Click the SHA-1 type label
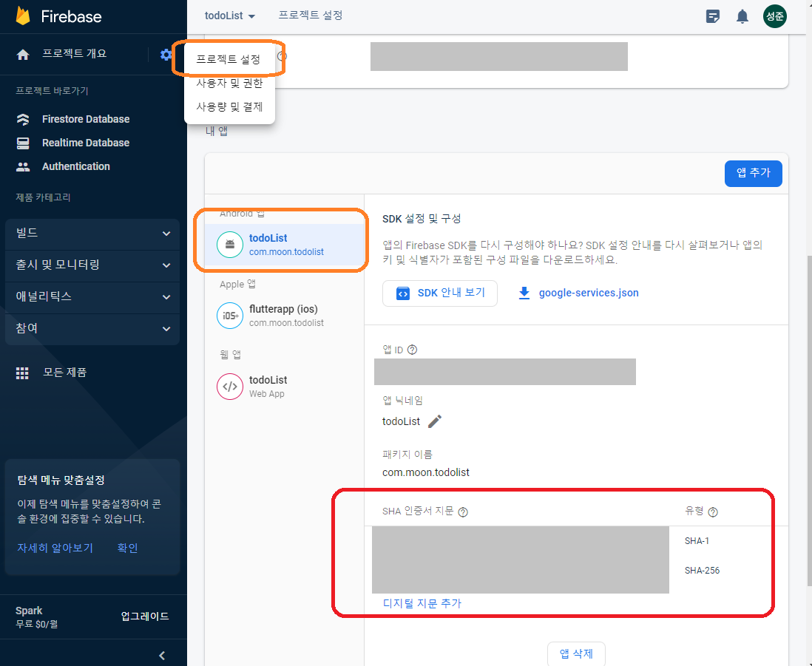This screenshot has height=666, width=812. coord(697,541)
